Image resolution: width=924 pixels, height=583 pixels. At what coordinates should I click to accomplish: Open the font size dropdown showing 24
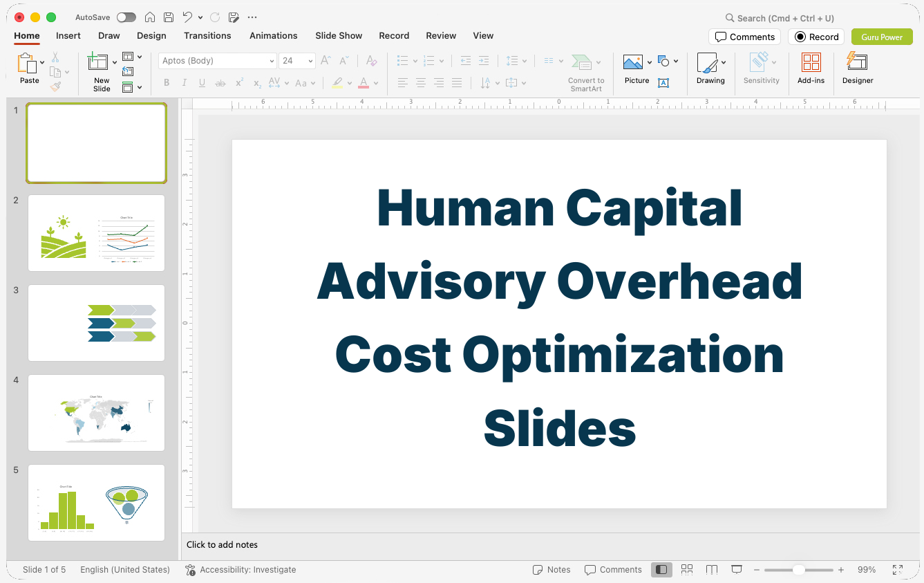[x=297, y=61]
